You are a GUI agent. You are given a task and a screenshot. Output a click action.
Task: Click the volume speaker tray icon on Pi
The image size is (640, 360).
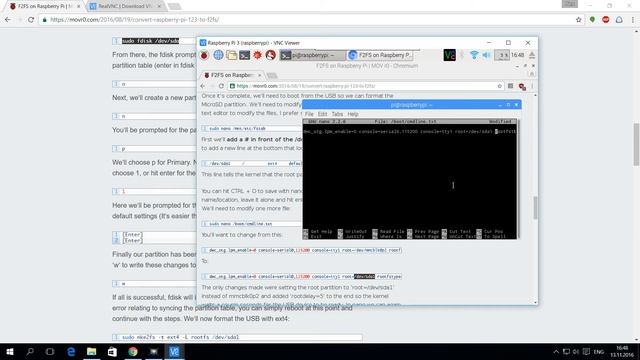click(486, 55)
